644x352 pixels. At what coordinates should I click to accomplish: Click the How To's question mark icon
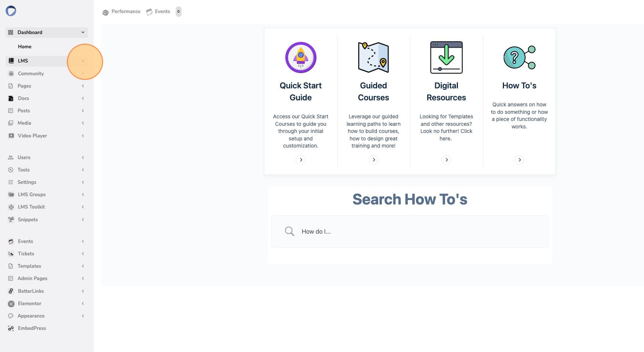click(x=519, y=57)
